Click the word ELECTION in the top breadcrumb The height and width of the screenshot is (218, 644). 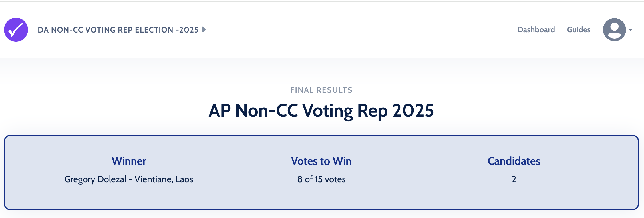pos(154,30)
